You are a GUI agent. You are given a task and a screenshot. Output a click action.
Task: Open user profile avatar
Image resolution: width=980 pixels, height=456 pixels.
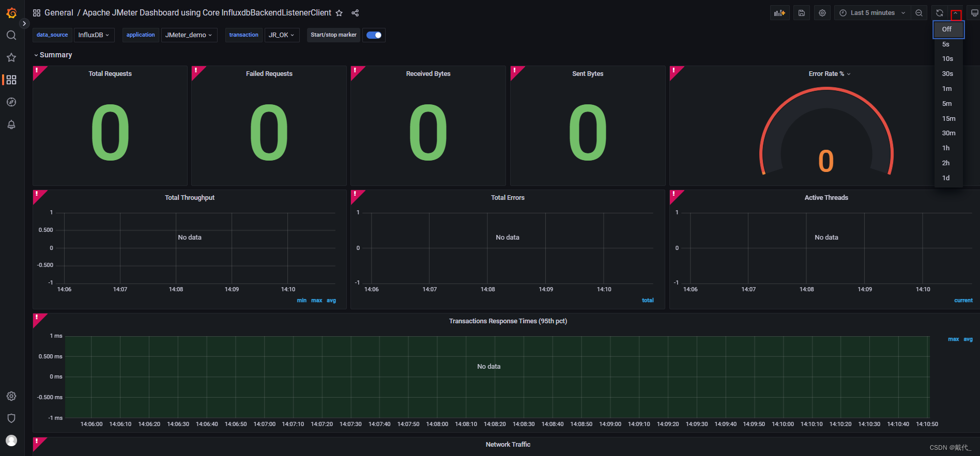click(11, 441)
